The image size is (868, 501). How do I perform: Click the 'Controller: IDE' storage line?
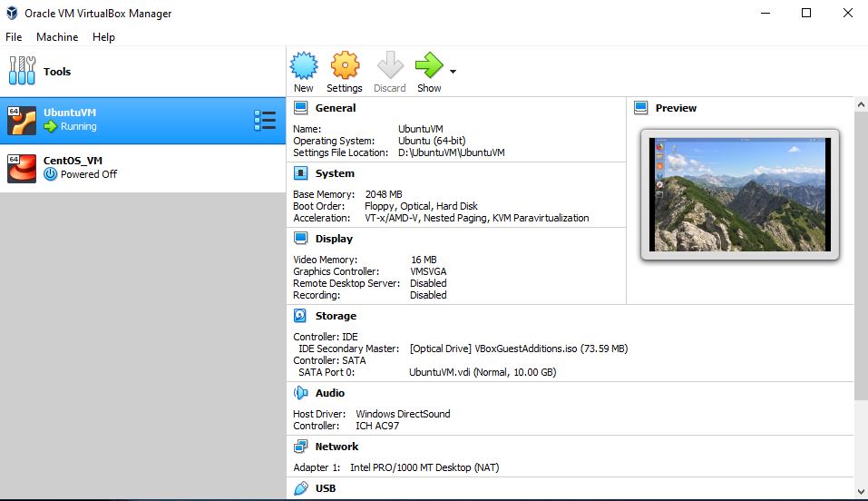pos(326,337)
